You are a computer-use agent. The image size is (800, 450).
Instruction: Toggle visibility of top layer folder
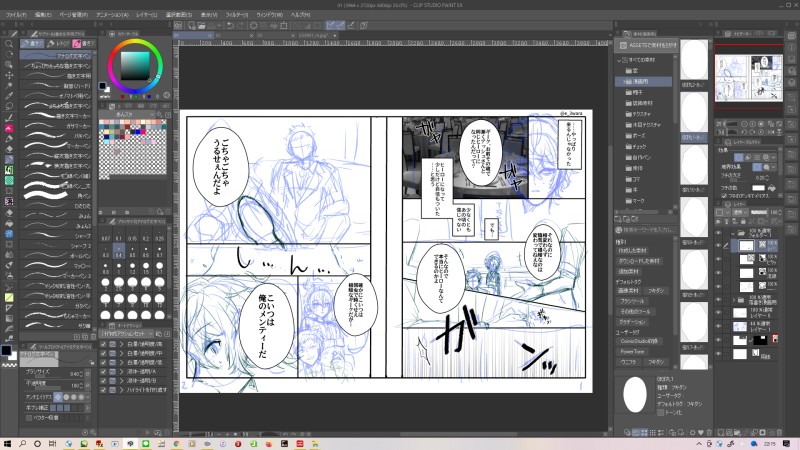pos(718,233)
